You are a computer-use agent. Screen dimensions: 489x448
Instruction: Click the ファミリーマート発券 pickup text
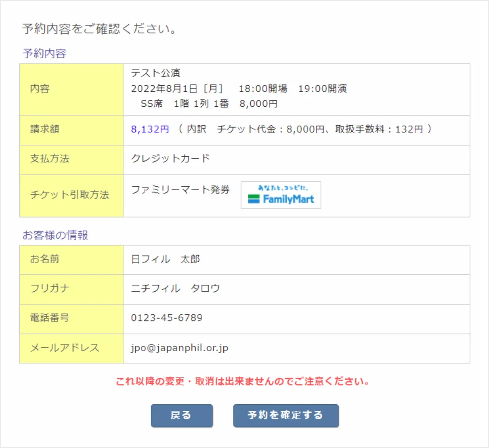[x=181, y=190]
